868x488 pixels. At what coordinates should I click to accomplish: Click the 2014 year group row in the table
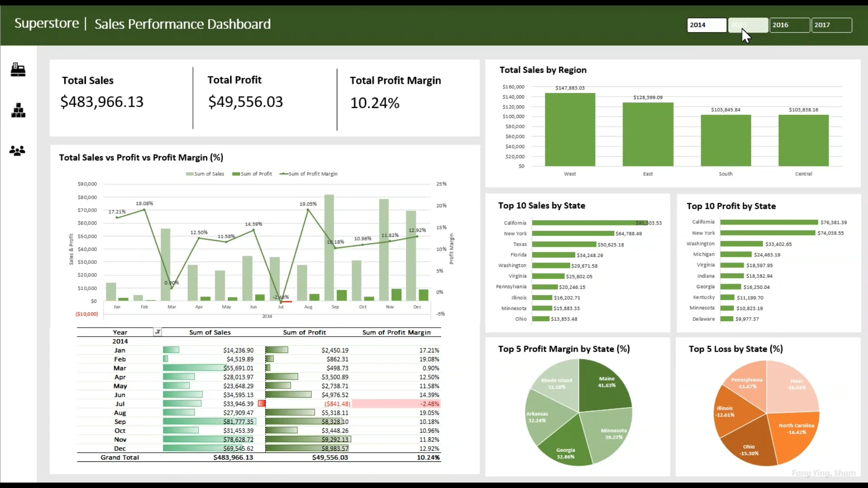tap(120, 341)
